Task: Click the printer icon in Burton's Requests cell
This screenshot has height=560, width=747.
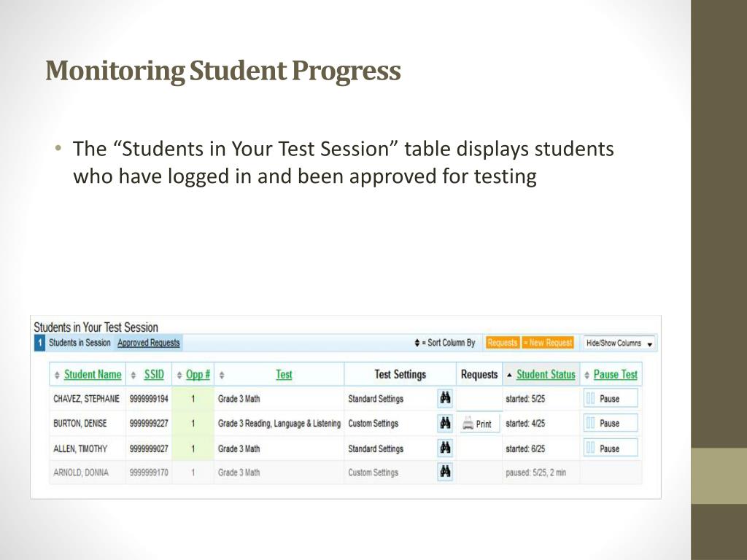Action: click(468, 424)
